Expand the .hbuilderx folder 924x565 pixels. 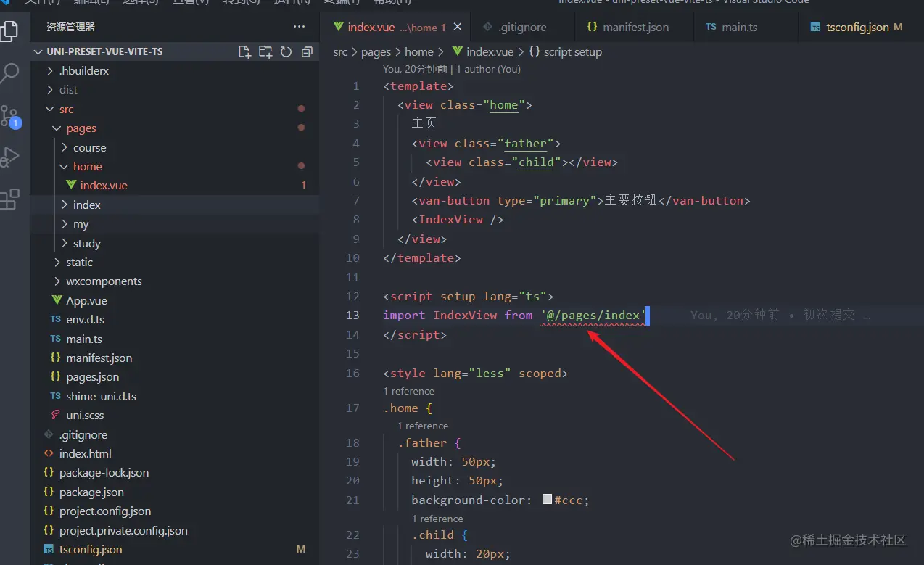(x=174, y=71)
